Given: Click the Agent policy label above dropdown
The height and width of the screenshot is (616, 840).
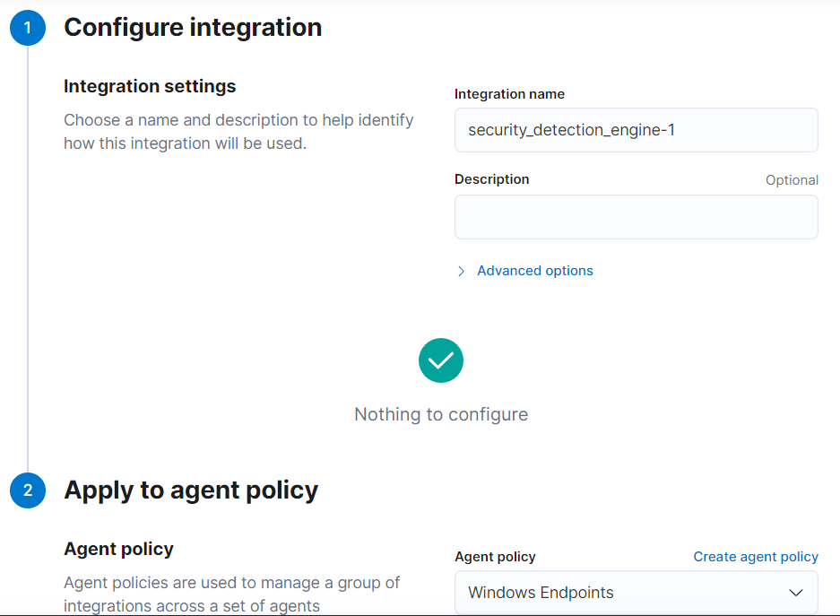Looking at the screenshot, I should [495, 557].
